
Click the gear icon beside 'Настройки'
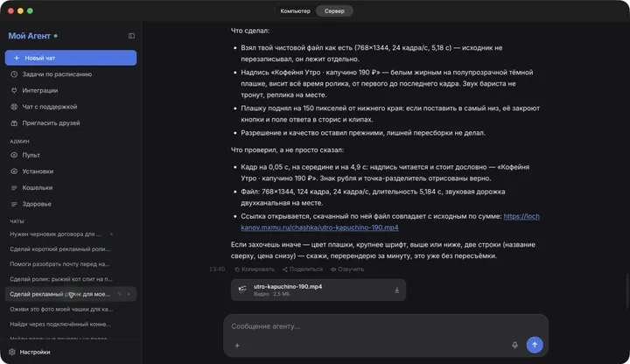pyautogui.click(x=12, y=352)
